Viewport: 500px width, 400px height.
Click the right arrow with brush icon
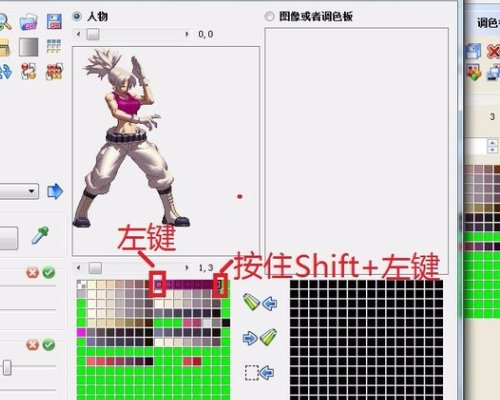tap(260, 337)
